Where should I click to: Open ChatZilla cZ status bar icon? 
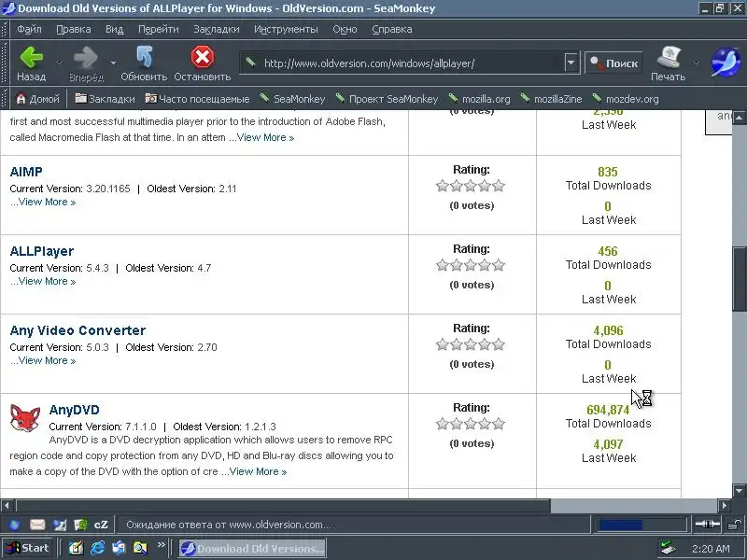coord(101,525)
